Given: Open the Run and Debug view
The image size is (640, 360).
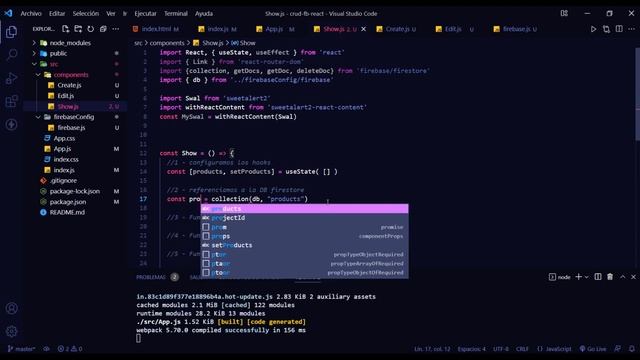Looking at the screenshot, I should 11,78.
